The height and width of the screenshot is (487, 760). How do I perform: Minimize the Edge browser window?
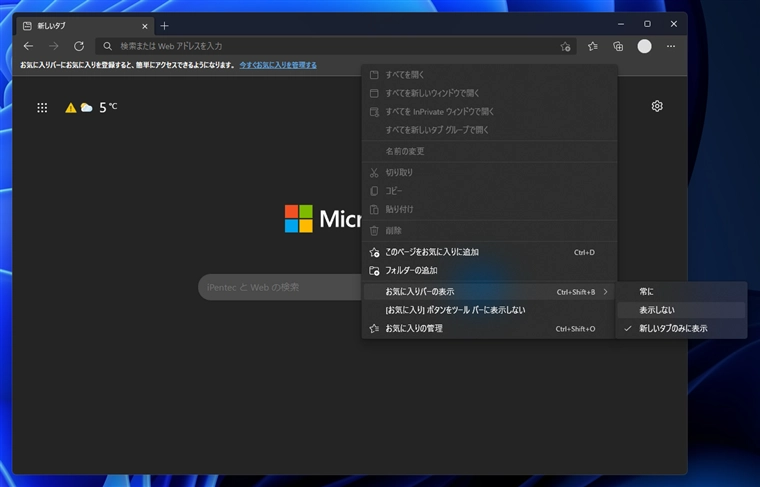621,24
